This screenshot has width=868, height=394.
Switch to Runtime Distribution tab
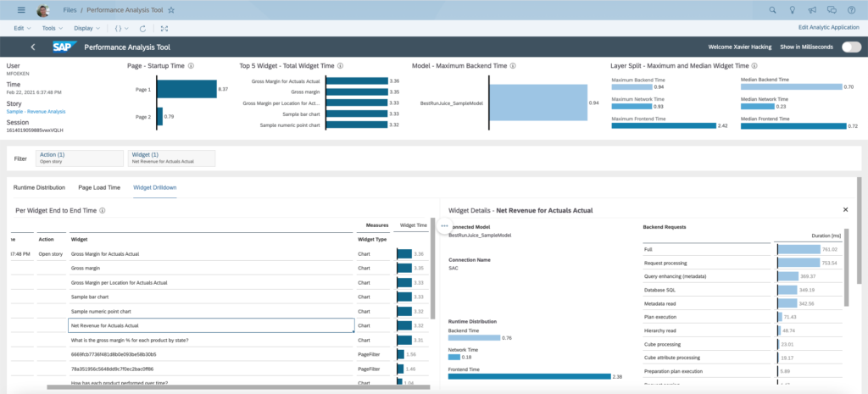click(x=39, y=187)
